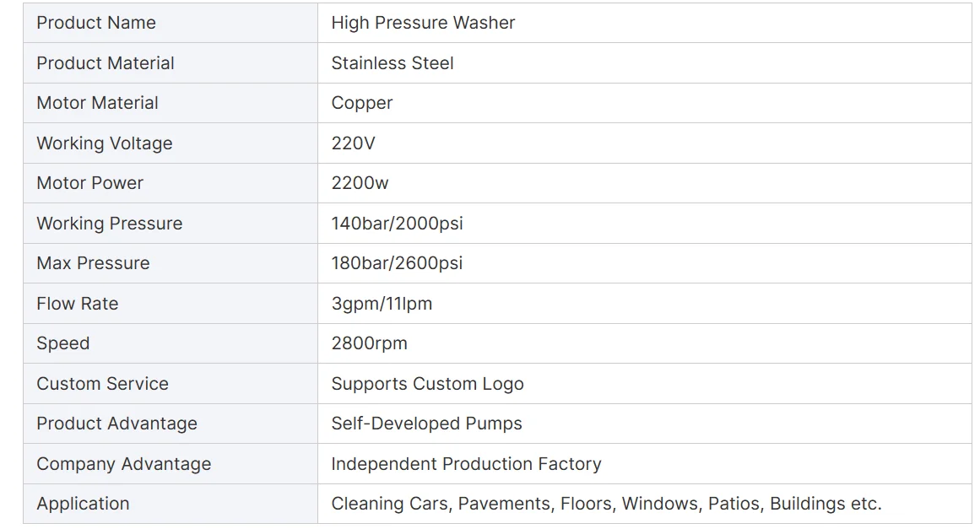Image resolution: width=980 pixels, height=529 pixels.
Task: Click the Product Material label
Action: tap(105, 63)
